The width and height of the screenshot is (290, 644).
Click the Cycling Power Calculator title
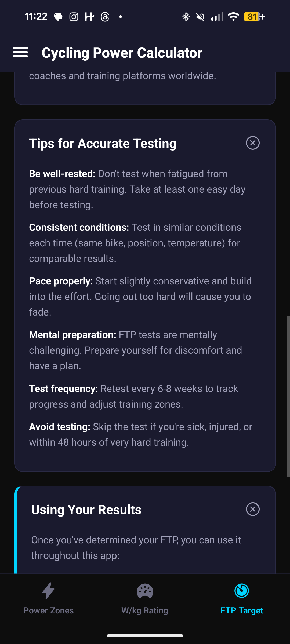click(122, 53)
